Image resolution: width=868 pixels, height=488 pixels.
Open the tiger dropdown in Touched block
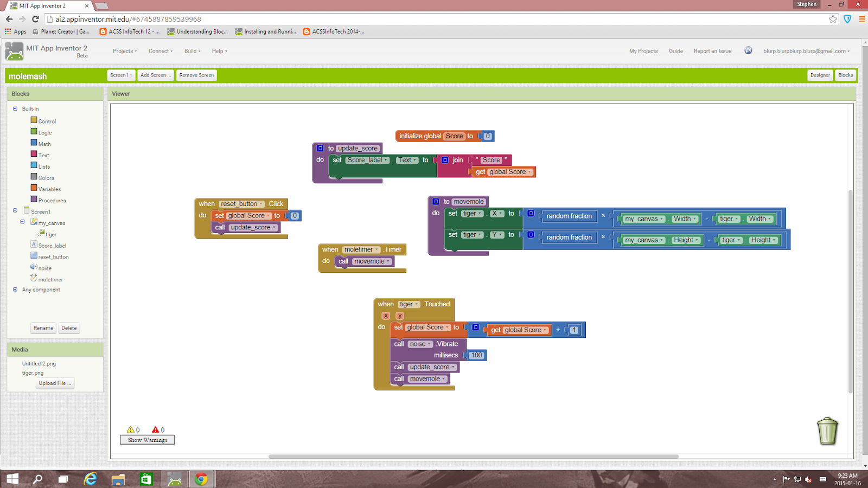409,304
